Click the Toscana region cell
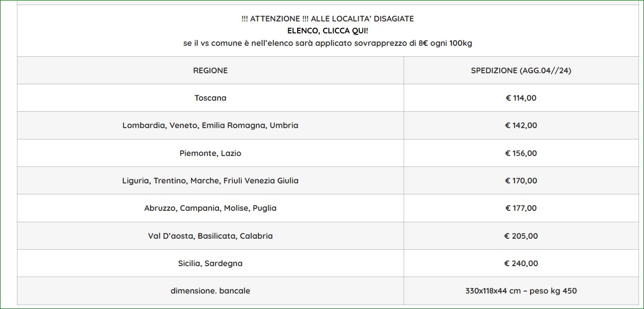Image resolution: width=644 pixels, height=309 pixels. tap(211, 98)
